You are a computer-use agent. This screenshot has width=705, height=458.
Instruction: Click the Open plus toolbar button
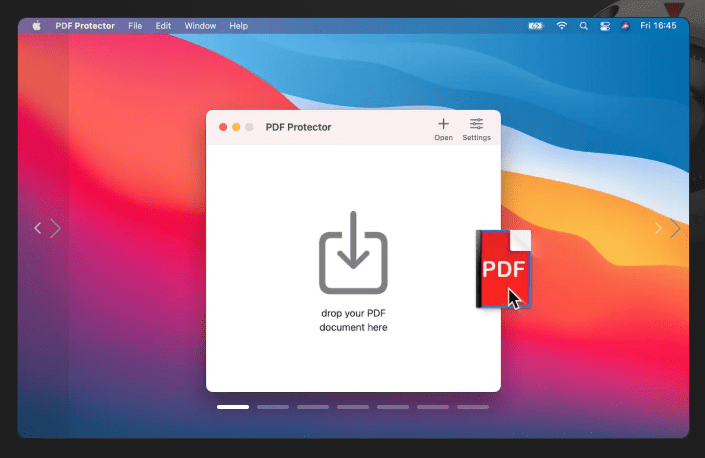443,129
